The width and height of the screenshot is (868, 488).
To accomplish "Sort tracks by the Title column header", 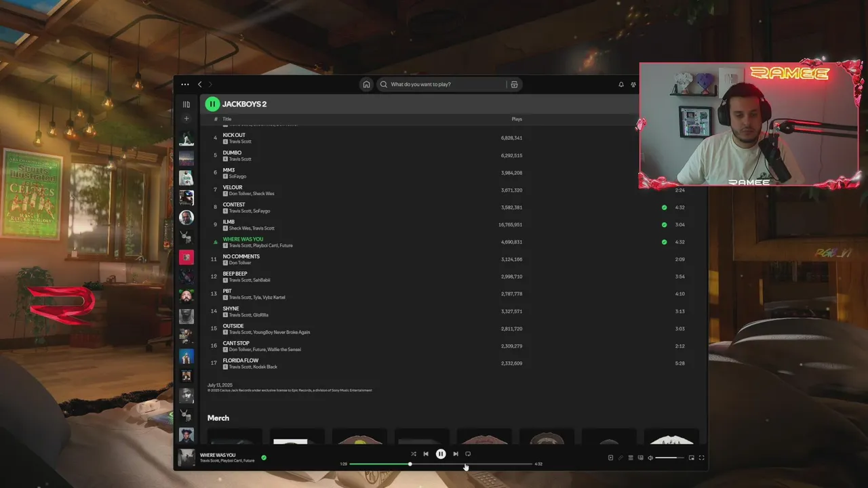I will pyautogui.click(x=227, y=119).
